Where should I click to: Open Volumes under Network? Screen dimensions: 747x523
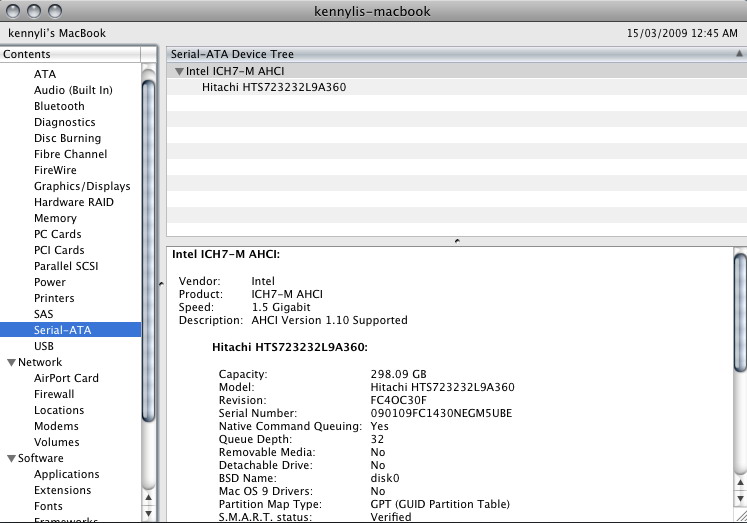56,442
